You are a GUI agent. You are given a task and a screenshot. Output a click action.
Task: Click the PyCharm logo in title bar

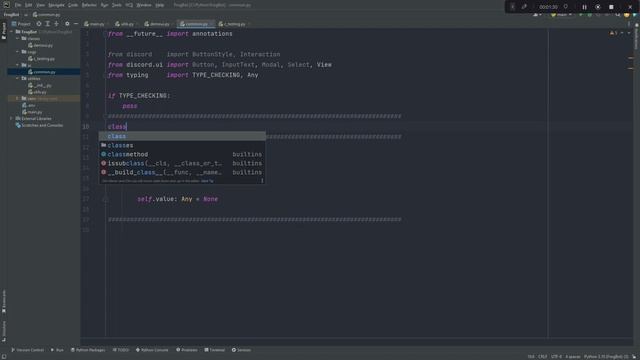coord(6,5)
